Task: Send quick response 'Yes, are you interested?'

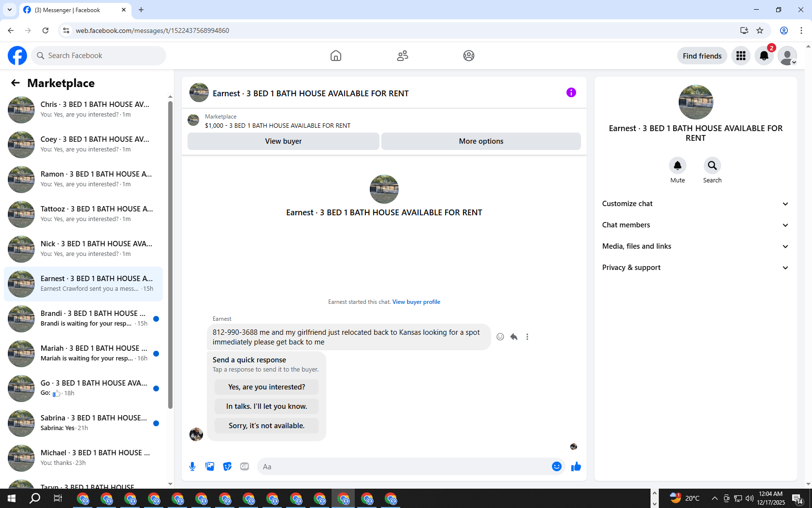Action: pos(266,387)
